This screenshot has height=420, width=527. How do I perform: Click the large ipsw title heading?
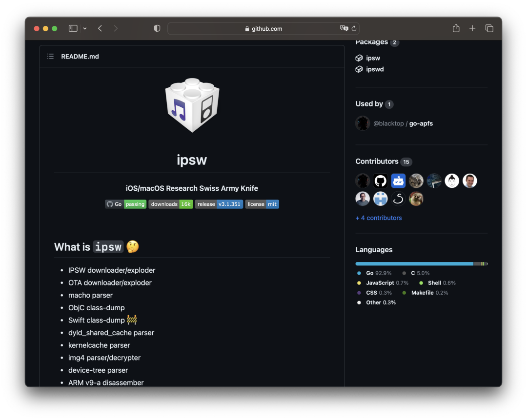coord(192,160)
